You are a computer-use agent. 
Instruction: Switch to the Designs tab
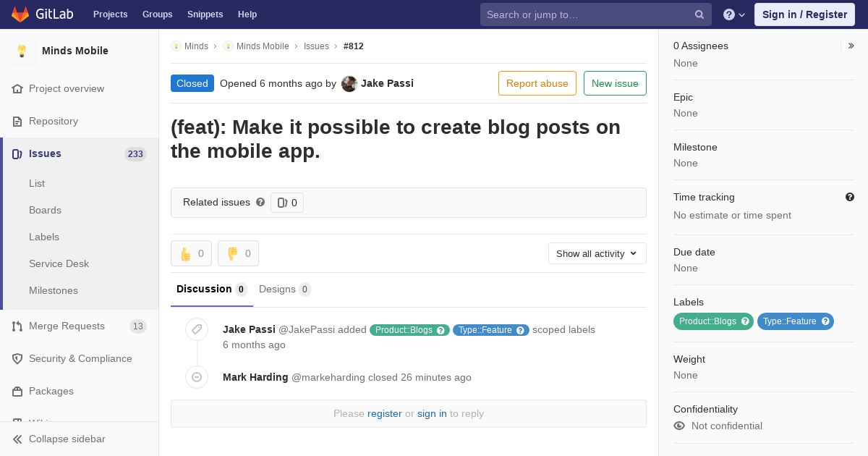[x=285, y=289]
